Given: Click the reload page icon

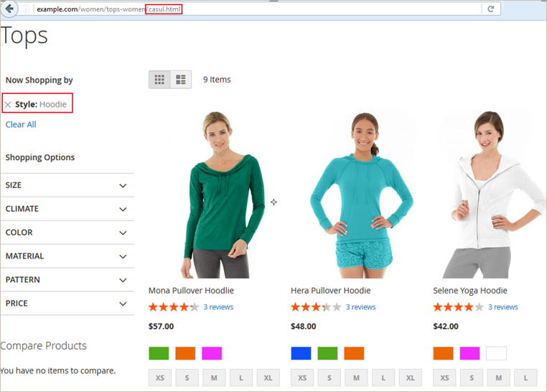Looking at the screenshot, I should [491, 9].
